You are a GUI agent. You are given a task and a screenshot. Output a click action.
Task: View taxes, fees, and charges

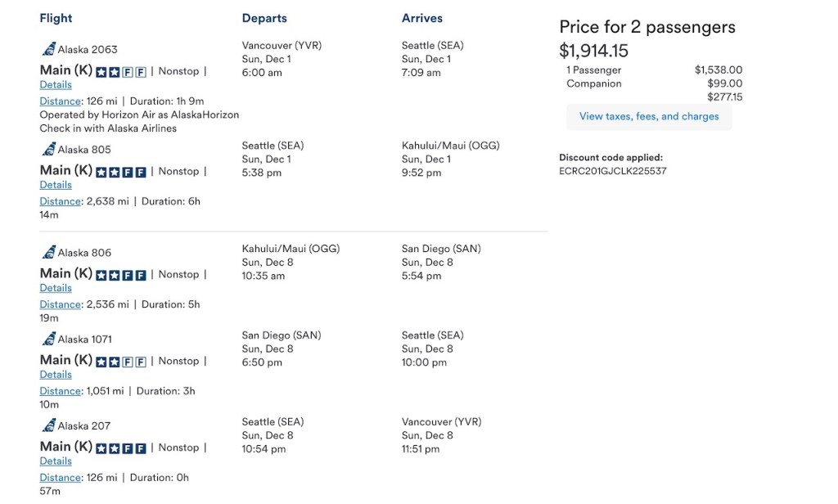click(649, 117)
